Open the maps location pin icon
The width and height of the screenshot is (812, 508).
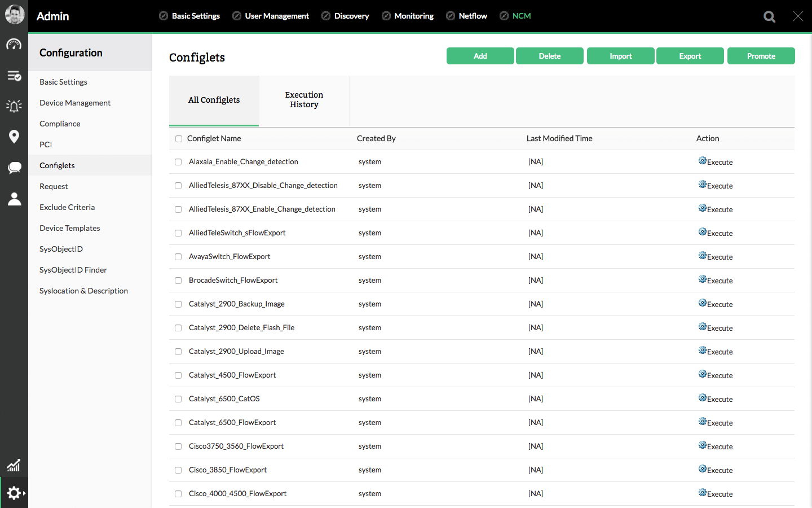coord(14,137)
